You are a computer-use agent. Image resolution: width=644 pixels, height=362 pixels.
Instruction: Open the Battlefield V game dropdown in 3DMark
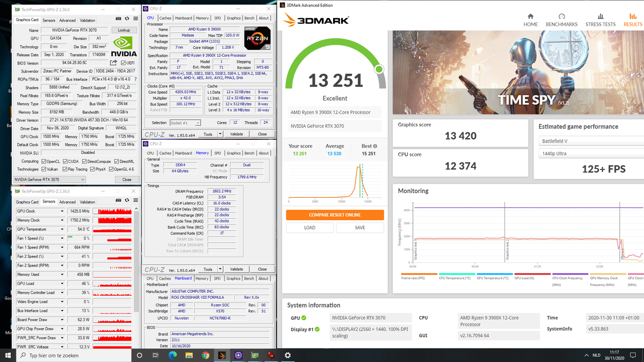591,141
